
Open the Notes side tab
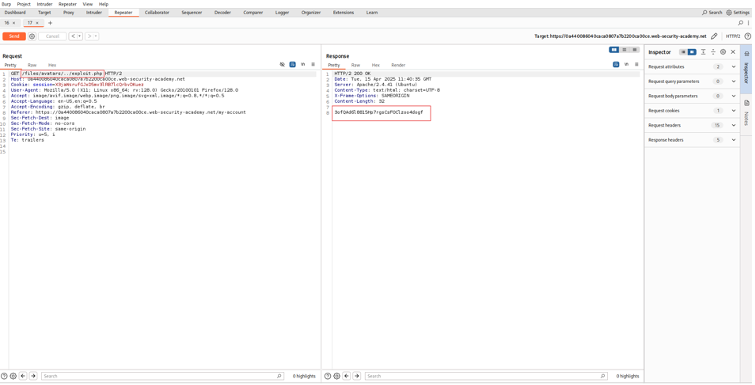pos(747,114)
